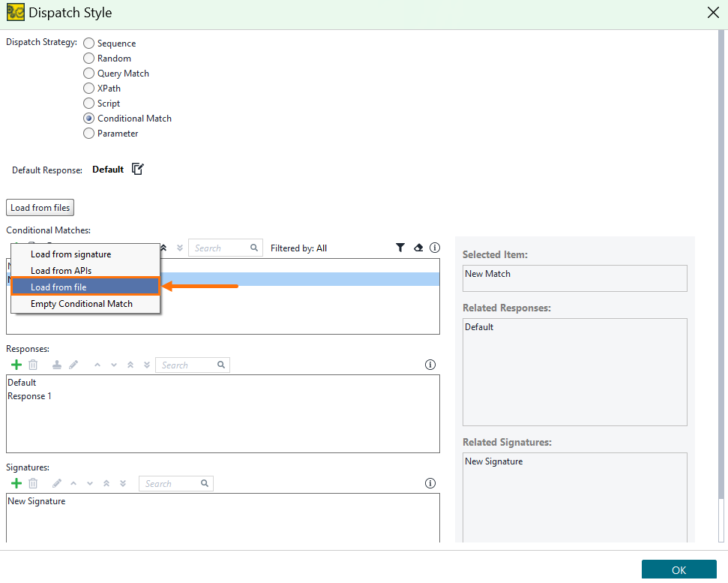Choose the XPath dispatch strategy
The image size is (728, 583).
(x=88, y=88)
